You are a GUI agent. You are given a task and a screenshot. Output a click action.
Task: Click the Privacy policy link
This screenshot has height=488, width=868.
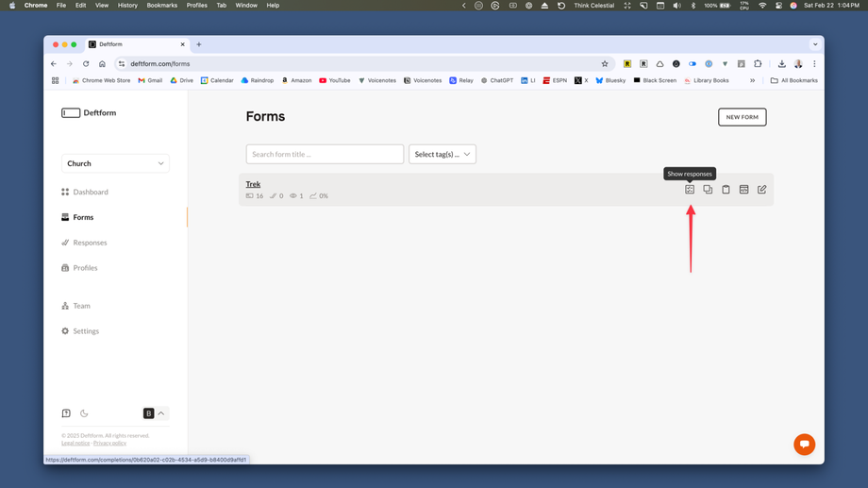click(x=109, y=443)
